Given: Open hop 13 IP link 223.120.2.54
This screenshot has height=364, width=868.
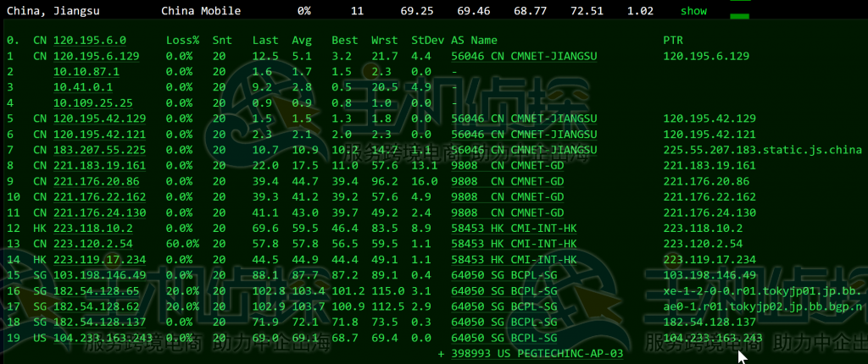Looking at the screenshot, I should tap(93, 244).
